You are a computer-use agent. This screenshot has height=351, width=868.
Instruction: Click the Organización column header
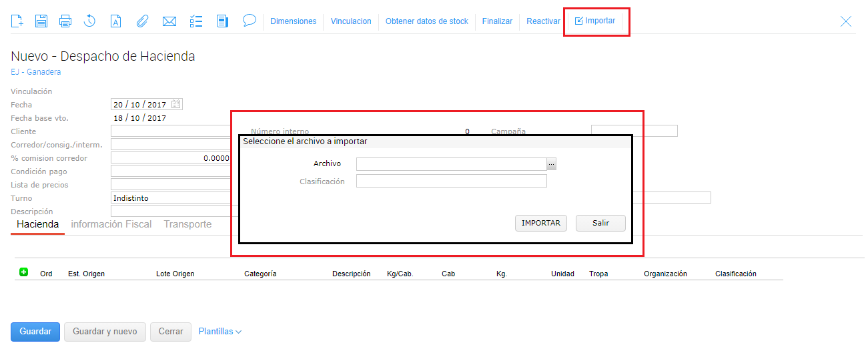[x=665, y=274]
